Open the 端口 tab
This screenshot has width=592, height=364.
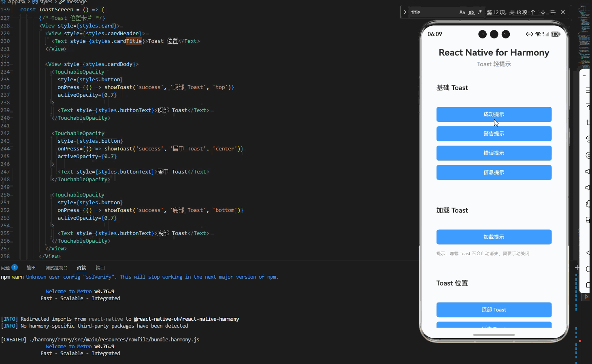click(x=100, y=268)
